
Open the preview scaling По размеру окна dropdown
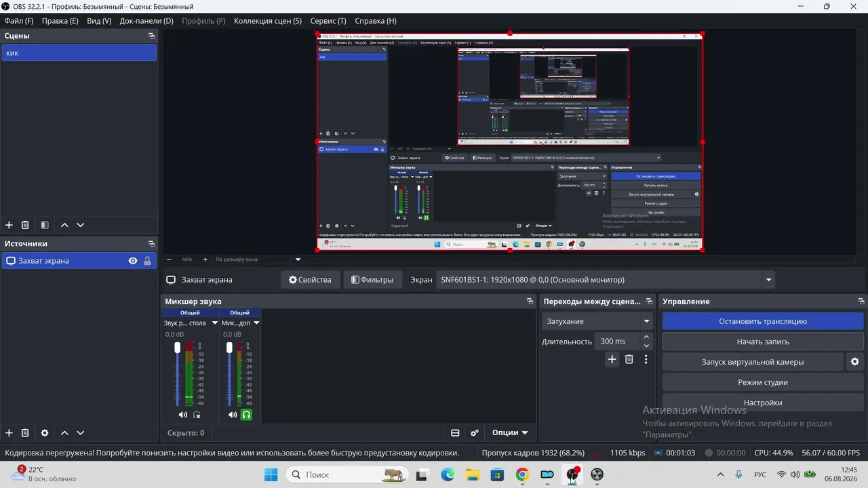(x=258, y=260)
